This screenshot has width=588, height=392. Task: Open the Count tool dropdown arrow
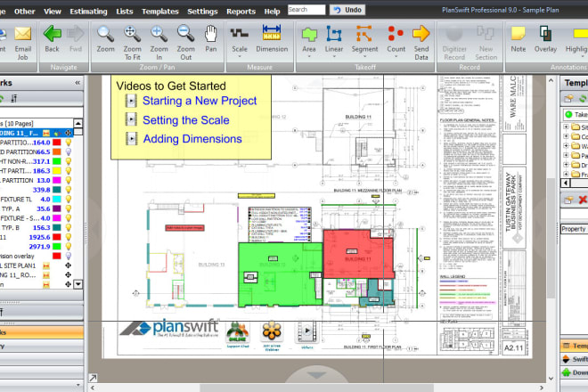click(x=396, y=57)
